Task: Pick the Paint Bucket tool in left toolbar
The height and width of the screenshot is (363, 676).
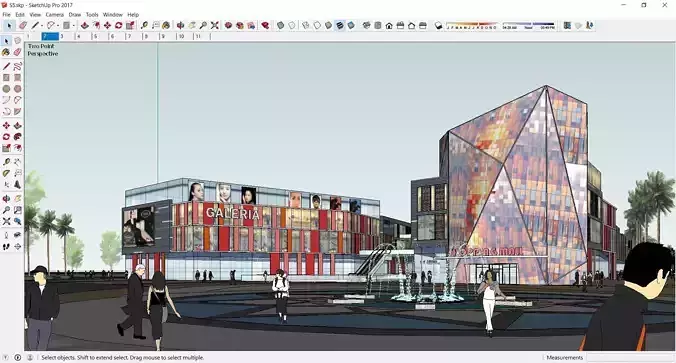Action: (x=6, y=52)
